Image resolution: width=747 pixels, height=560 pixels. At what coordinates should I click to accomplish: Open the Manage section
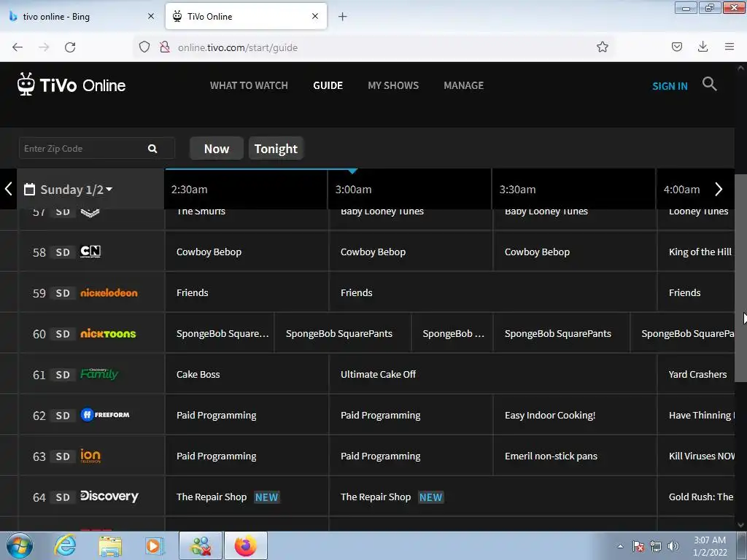[x=463, y=85]
